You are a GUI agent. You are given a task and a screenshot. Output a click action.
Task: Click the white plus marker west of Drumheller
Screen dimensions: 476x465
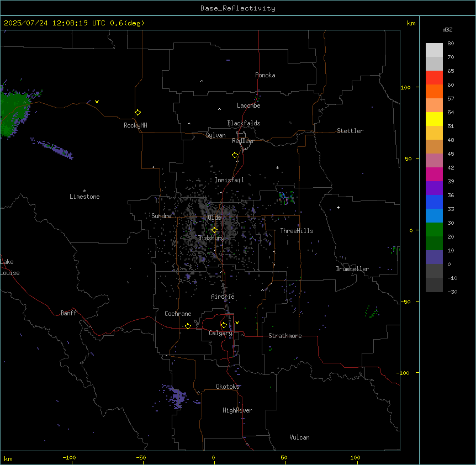point(338,207)
